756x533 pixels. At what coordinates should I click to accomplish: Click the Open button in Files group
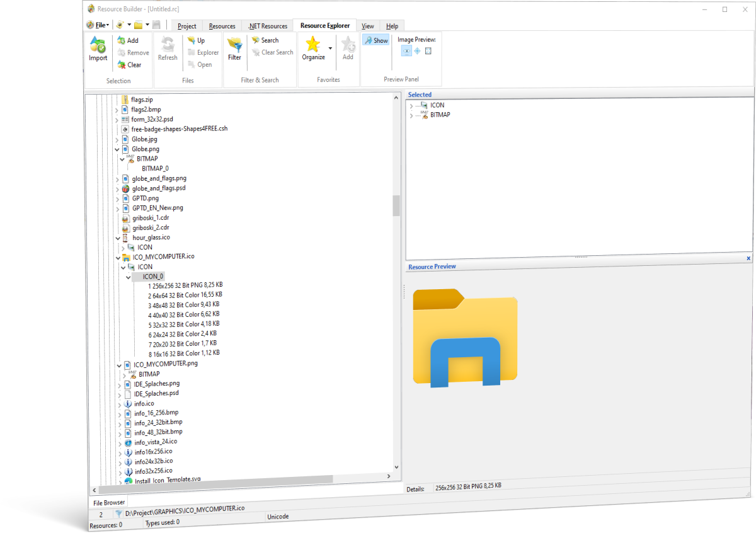tap(200, 65)
